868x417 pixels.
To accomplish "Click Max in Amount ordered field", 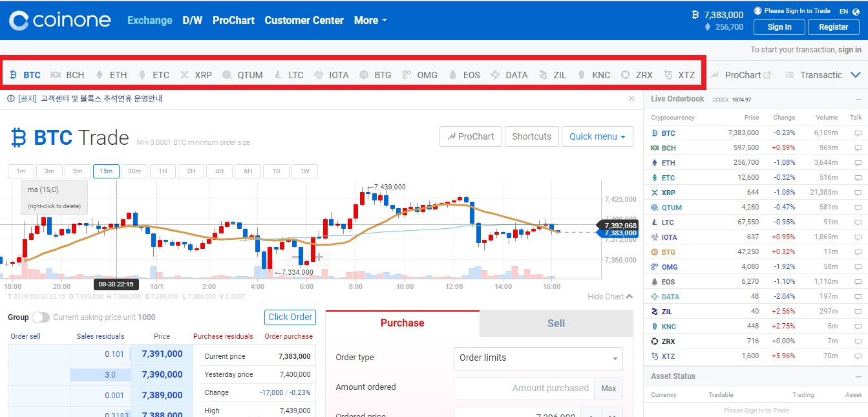I will [608, 389].
